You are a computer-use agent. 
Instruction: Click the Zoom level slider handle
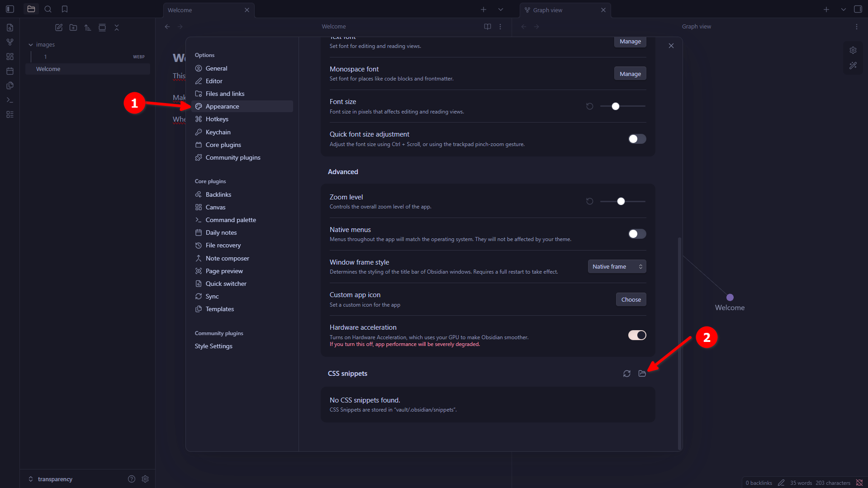click(621, 201)
